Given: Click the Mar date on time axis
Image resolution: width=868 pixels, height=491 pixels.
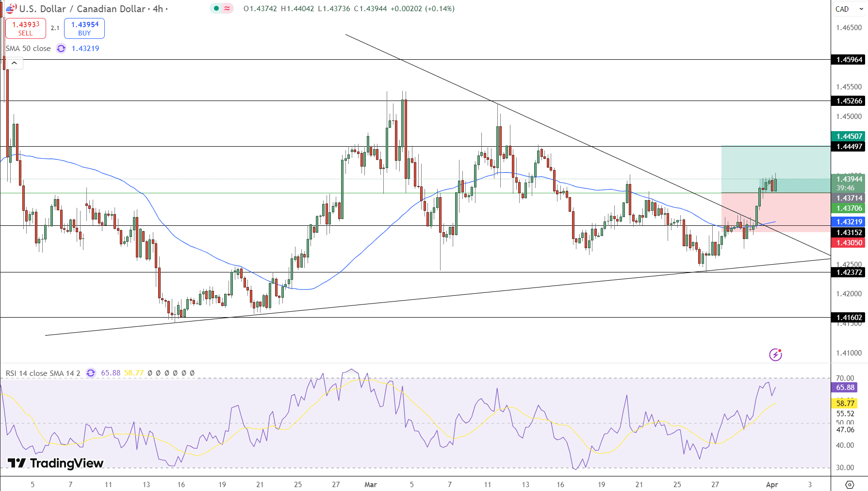Looking at the screenshot, I should (371, 485).
